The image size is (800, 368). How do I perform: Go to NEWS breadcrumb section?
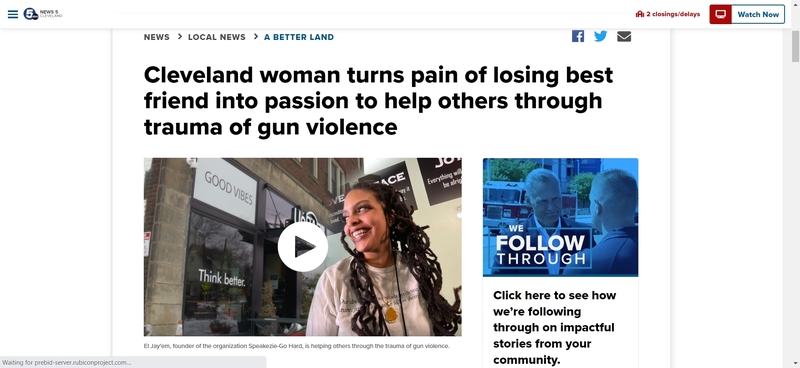(x=157, y=37)
